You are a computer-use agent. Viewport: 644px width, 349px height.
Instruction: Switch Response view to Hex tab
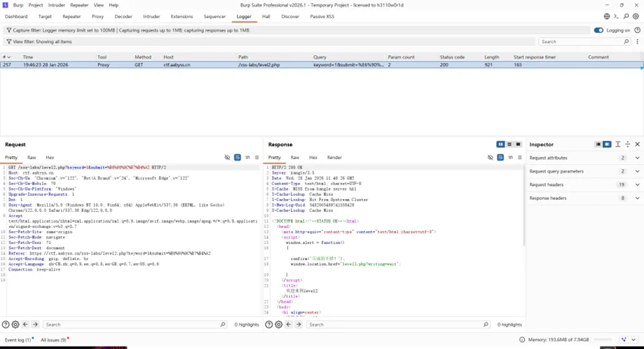[x=313, y=157]
